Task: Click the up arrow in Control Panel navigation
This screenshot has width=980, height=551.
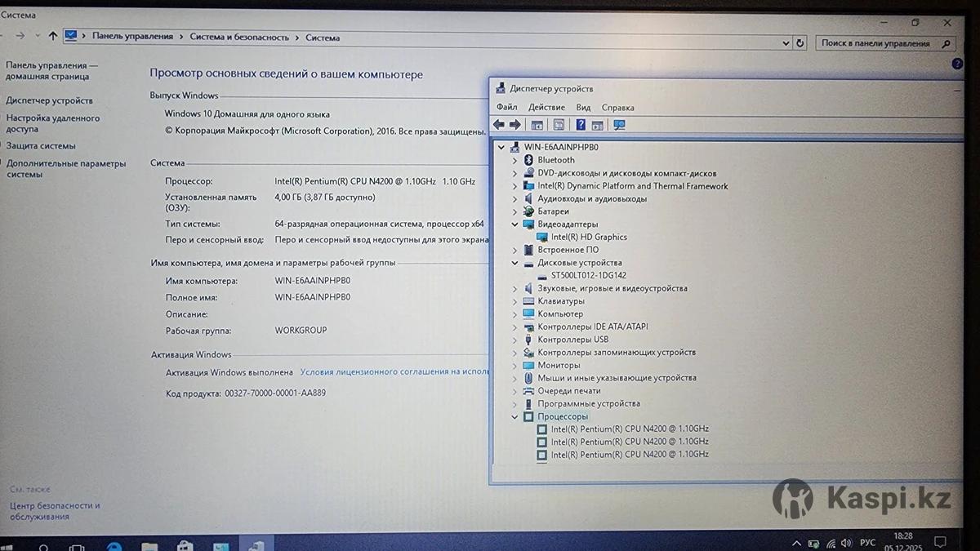Action: 53,36
